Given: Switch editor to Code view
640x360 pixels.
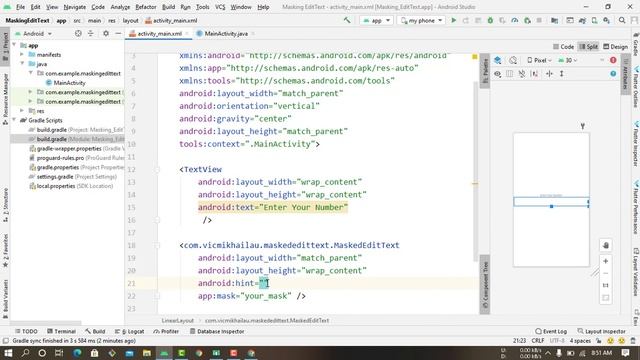Looking at the screenshot, I should point(563,47).
